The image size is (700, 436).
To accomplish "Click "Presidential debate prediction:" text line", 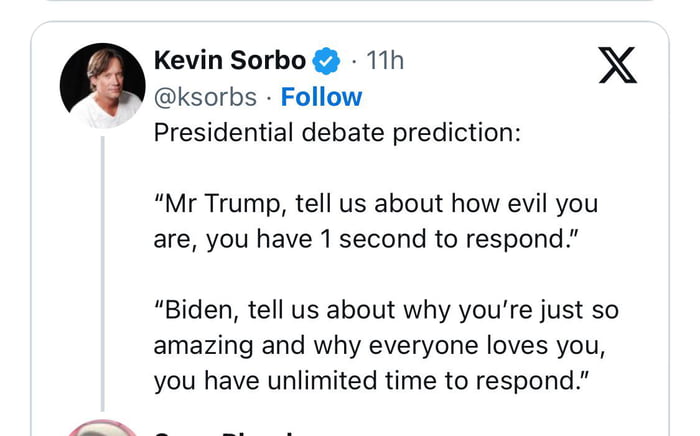I will tap(337, 133).
